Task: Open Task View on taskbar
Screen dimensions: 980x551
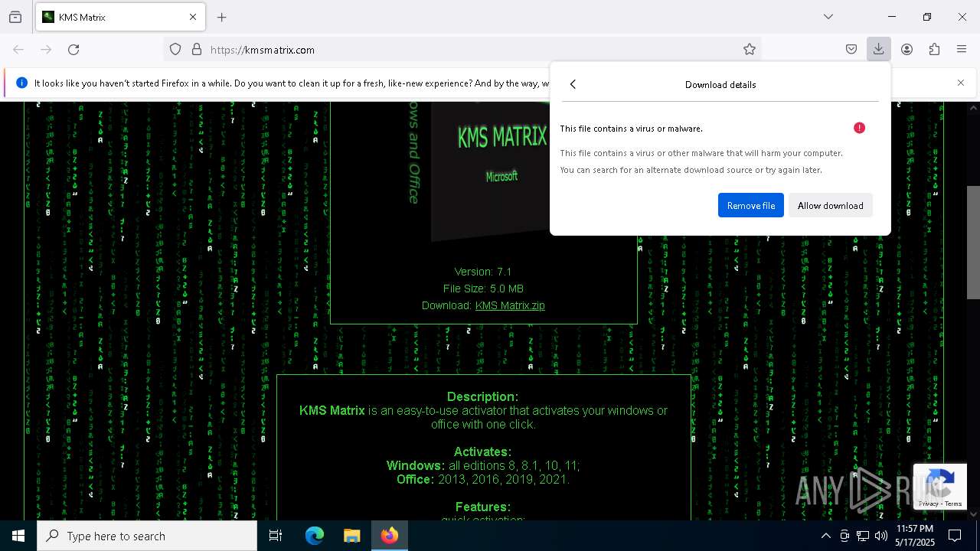Action: [x=276, y=536]
